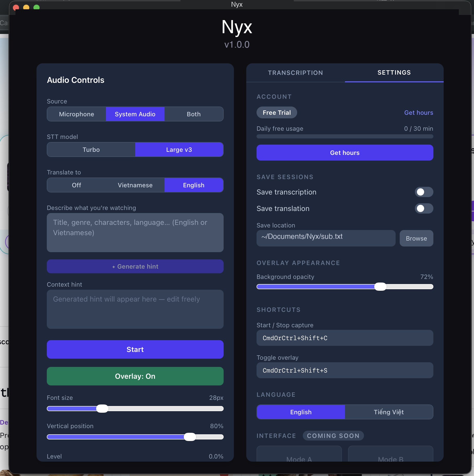The height and width of the screenshot is (476, 474).
Task: Click the Generate hint button
Action: pyautogui.click(x=135, y=266)
